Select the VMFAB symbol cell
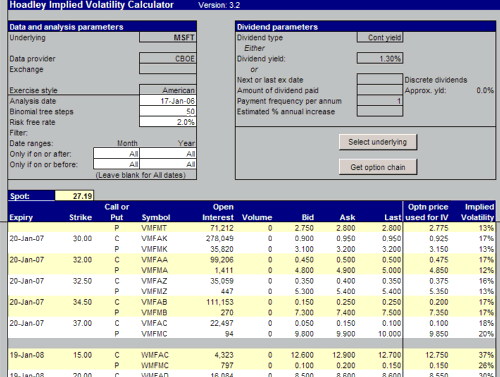The width and height of the screenshot is (500, 377). pos(154,302)
